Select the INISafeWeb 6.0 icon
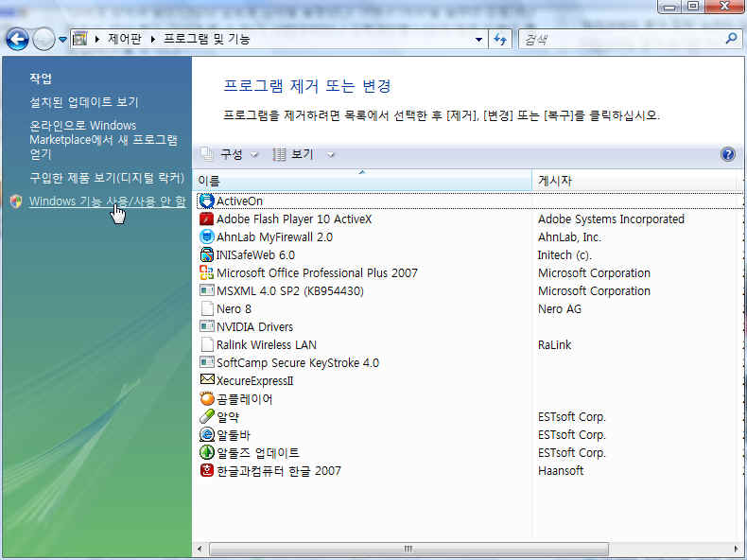Viewport: 747px width, 560px height. coord(206,255)
